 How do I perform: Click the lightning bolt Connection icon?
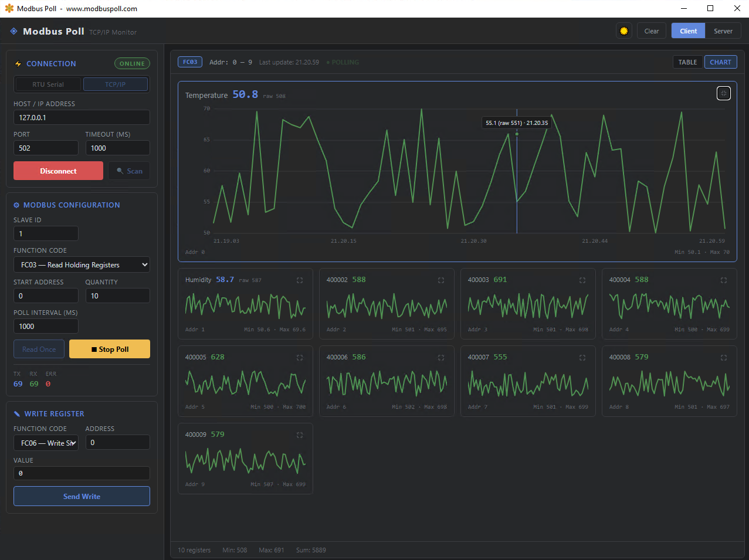coord(18,64)
